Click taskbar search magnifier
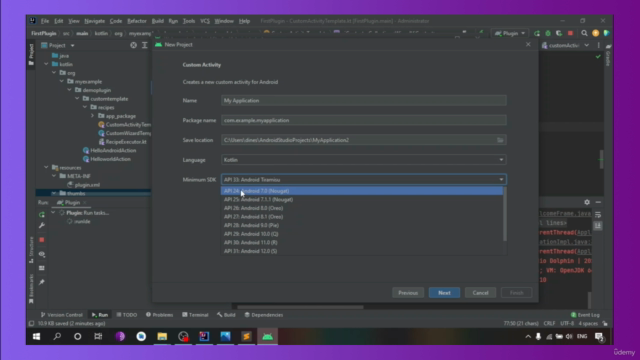This screenshot has width=640, height=360. pyautogui.click(x=57, y=336)
